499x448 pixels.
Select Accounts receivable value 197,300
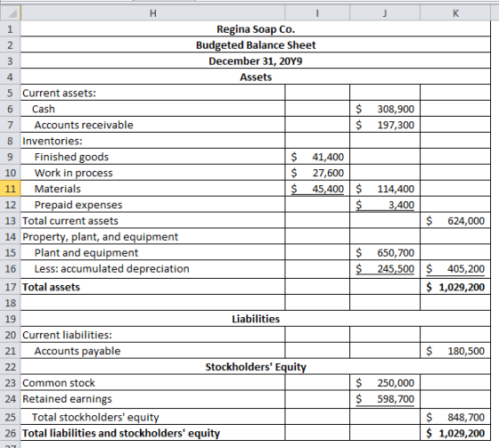pyautogui.click(x=385, y=125)
